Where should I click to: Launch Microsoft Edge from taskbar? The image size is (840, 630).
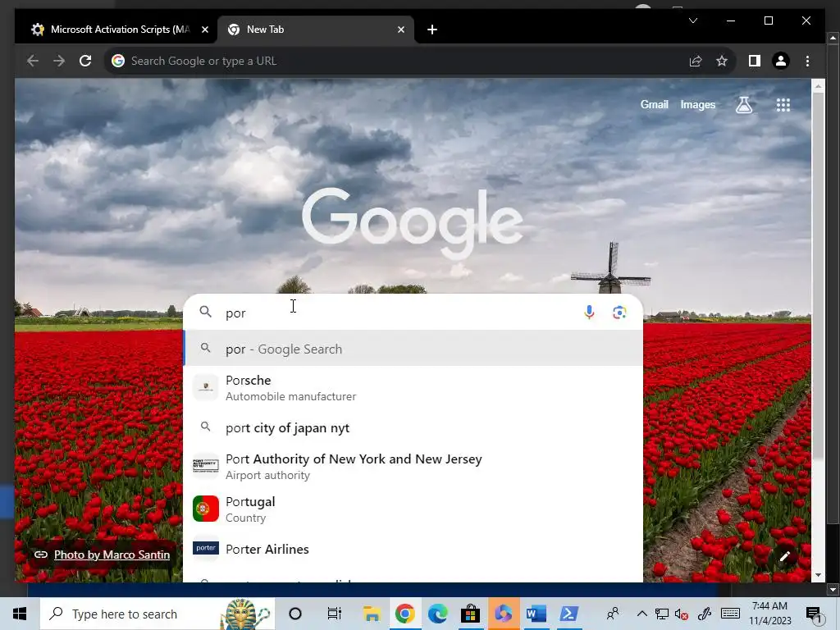click(437, 614)
